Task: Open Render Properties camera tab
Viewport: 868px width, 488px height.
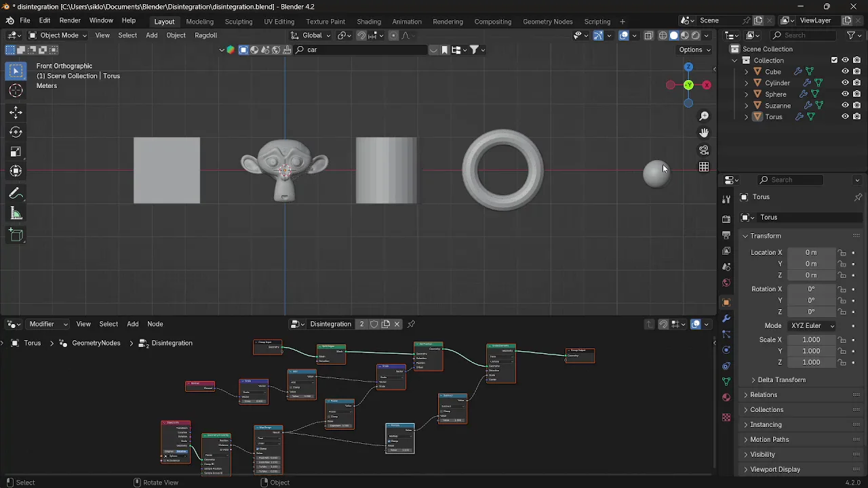Action: [x=726, y=218]
